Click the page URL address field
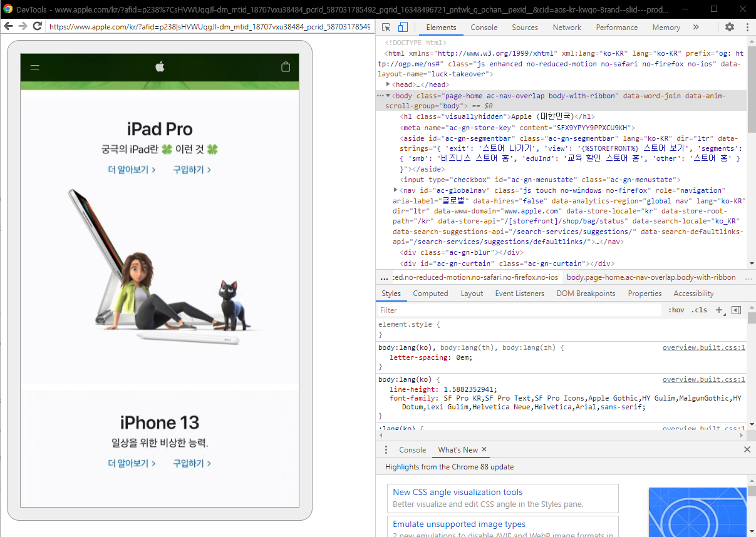 [x=209, y=26]
